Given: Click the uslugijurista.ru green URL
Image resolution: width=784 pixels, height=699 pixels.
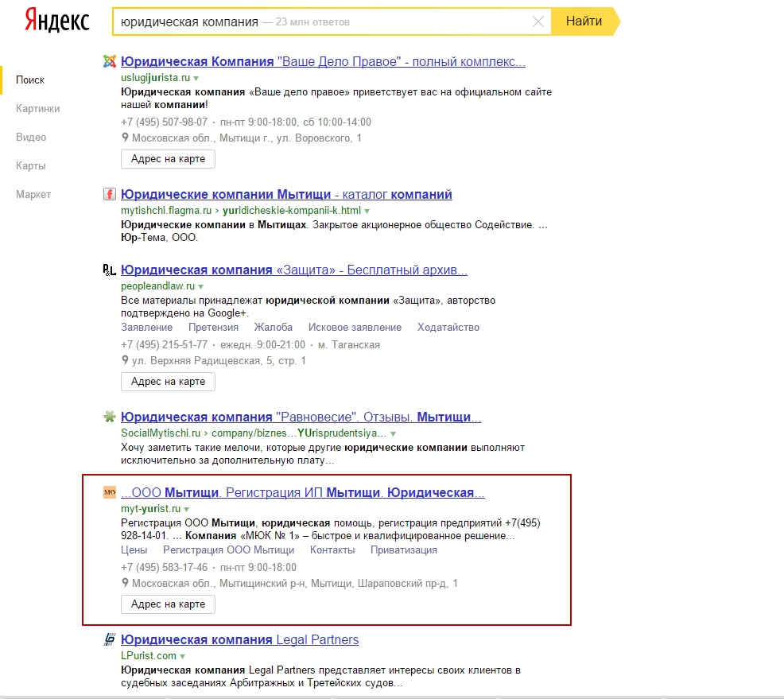Looking at the screenshot, I should coord(156,78).
